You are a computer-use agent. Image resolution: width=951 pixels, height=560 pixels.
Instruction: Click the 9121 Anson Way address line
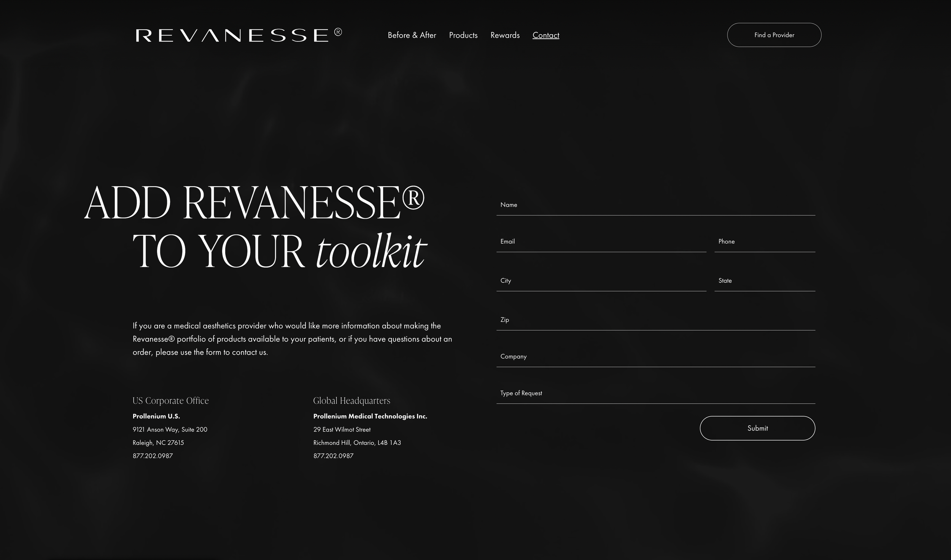pyautogui.click(x=170, y=430)
